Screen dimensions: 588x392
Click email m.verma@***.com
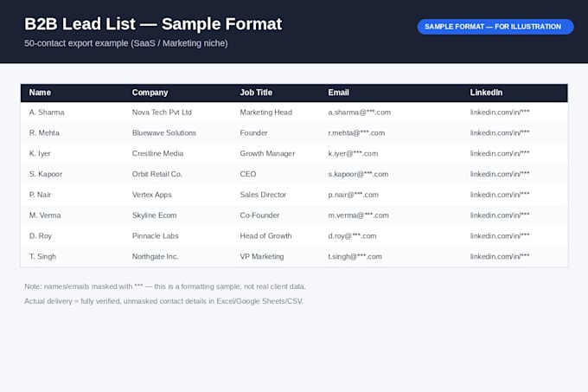[x=359, y=215]
